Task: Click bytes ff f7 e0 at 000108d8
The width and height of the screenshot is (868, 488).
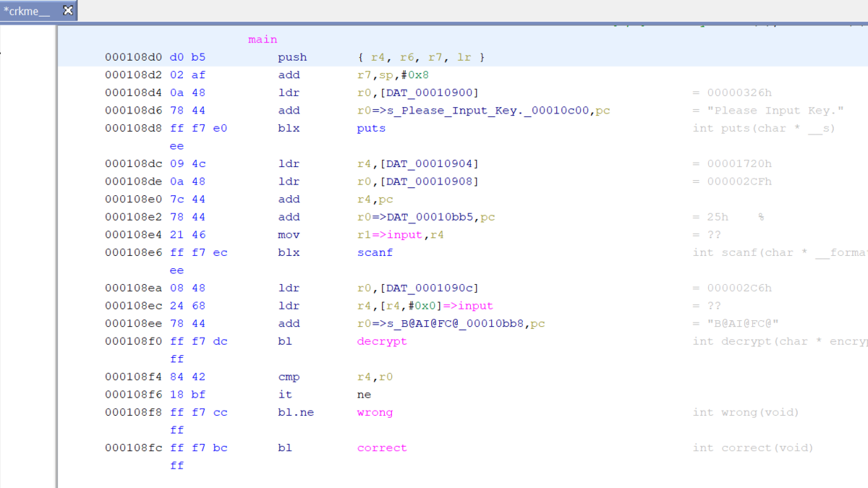Action: pyautogui.click(x=199, y=128)
